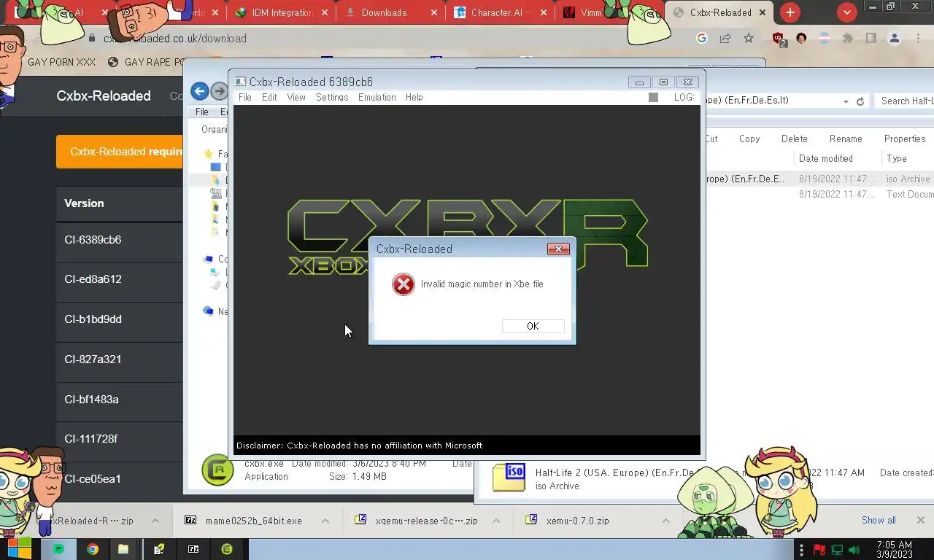934x560 pixels.
Task: Open the Emulation menu in Cxbx-Reloaded
Action: (377, 98)
